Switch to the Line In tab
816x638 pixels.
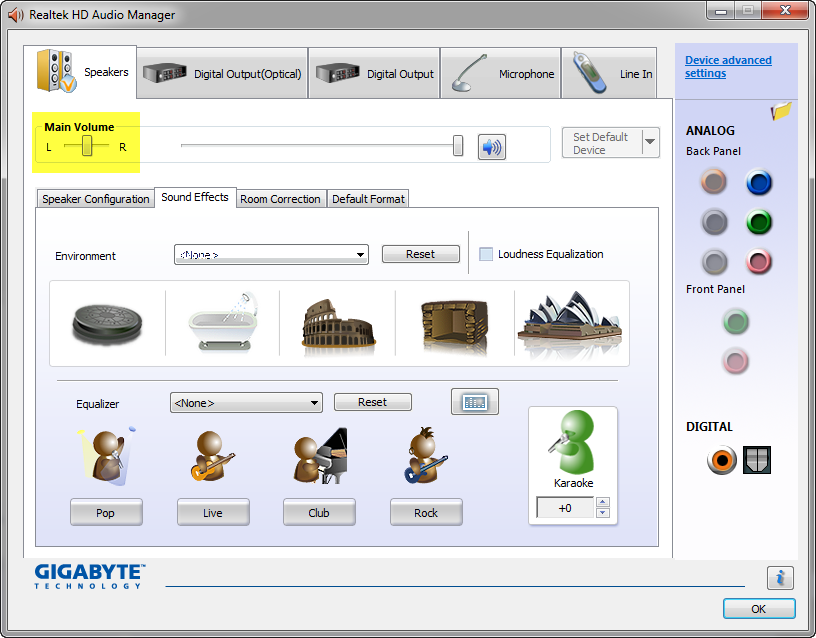609,73
